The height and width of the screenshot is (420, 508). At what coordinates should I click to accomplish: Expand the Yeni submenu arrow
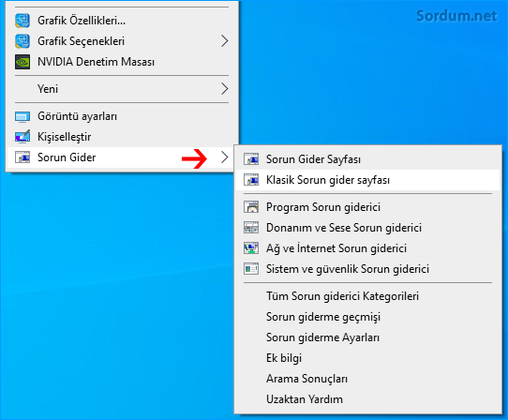click(x=225, y=89)
